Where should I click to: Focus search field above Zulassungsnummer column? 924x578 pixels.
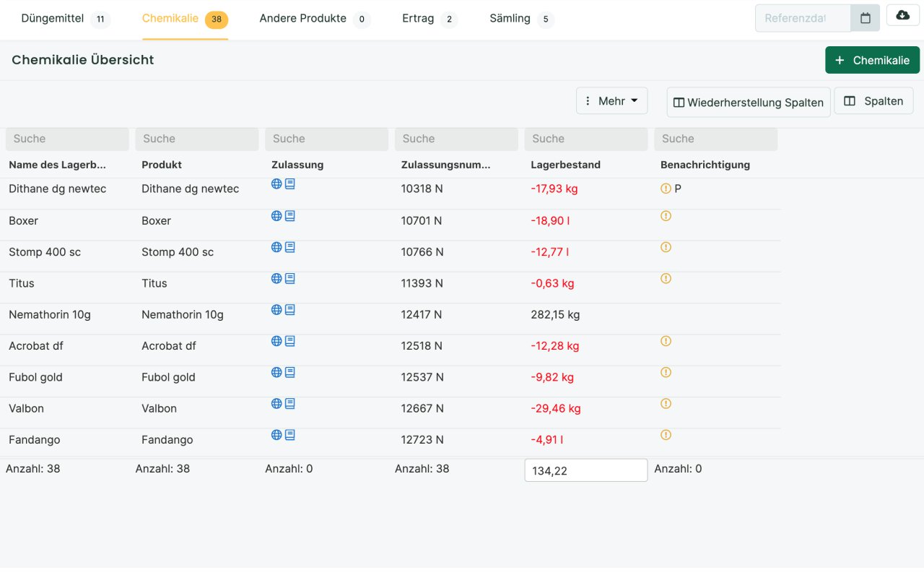click(456, 139)
